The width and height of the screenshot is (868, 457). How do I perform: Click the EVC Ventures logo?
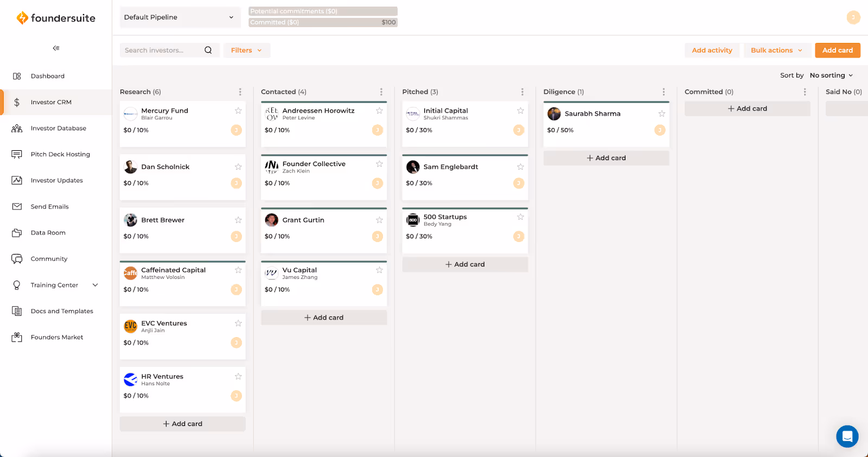pos(130,326)
